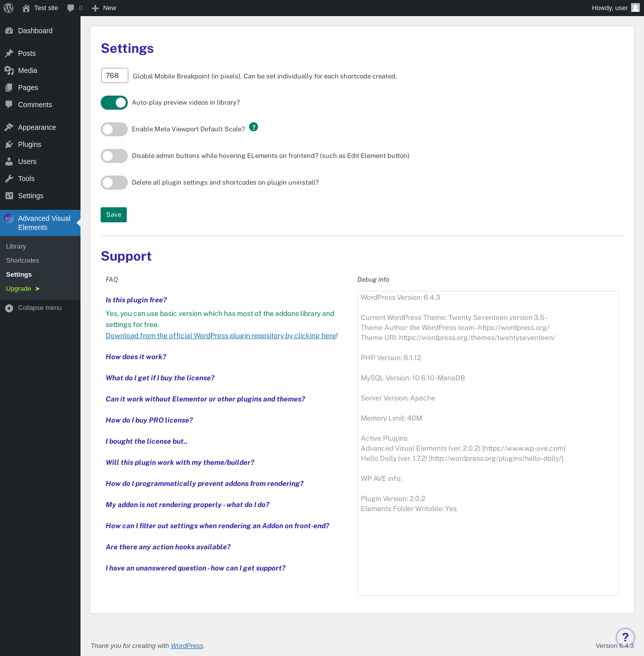Expand 'What do I get if I buy the license?'
Image resolution: width=644 pixels, height=656 pixels.
[160, 378]
